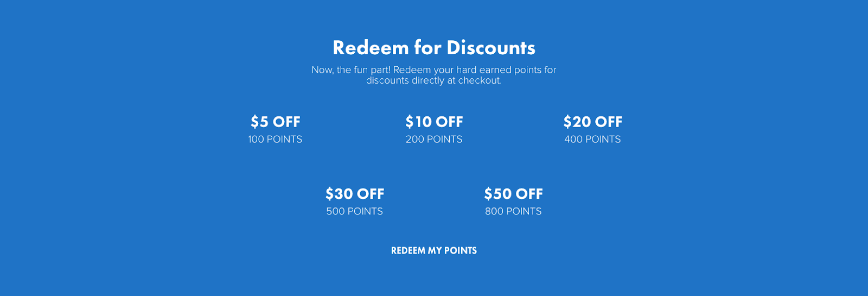
Task: Choose the $10 OFF discount tier
Action: click(x=434, y=122)
